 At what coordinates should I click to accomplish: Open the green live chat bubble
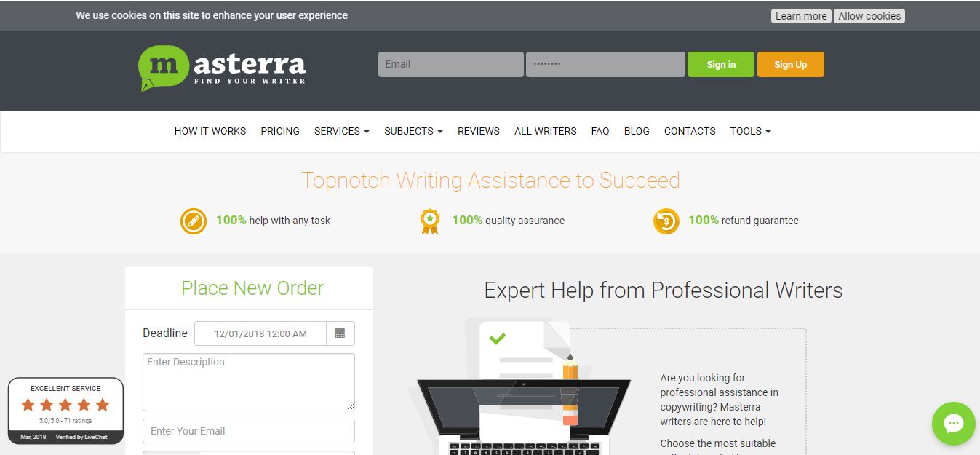coord(953,424)
